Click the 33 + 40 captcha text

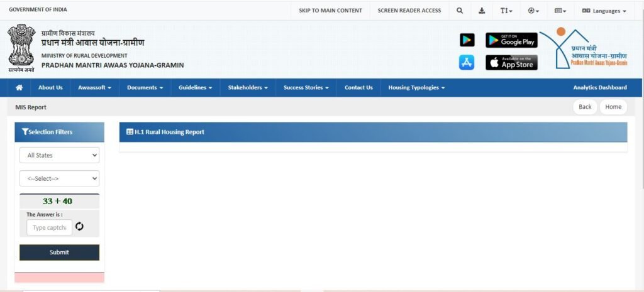point(57,202)
